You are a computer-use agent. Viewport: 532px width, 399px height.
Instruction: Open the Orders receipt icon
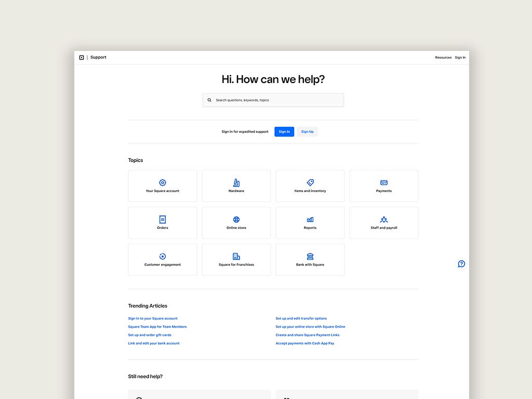tap(163, 220)
